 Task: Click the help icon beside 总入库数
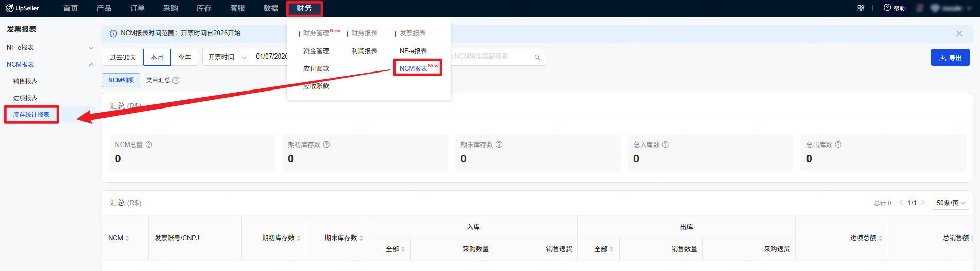(x=665, y=144)
